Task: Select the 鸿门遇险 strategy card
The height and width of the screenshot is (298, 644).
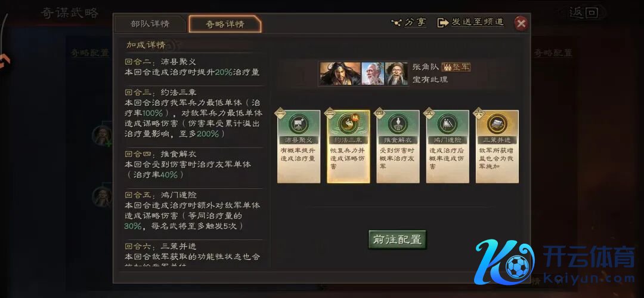Action: click(448, 146)
